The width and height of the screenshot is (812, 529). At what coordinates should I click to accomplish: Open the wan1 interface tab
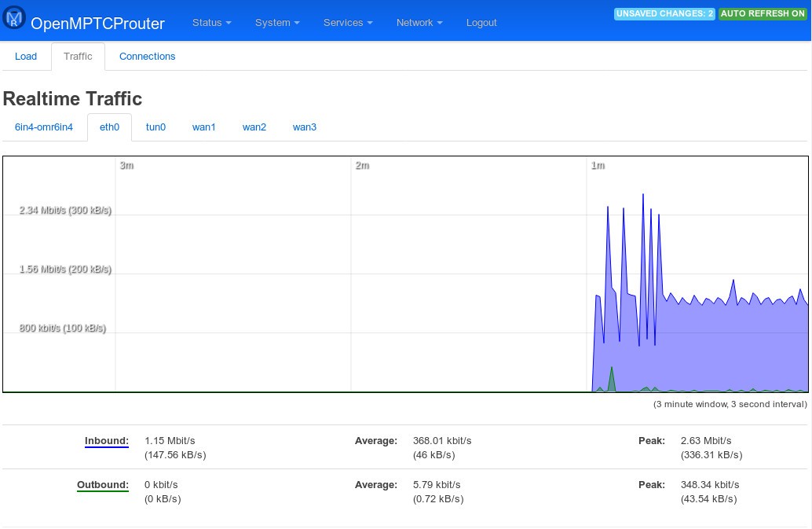point(204,127)
